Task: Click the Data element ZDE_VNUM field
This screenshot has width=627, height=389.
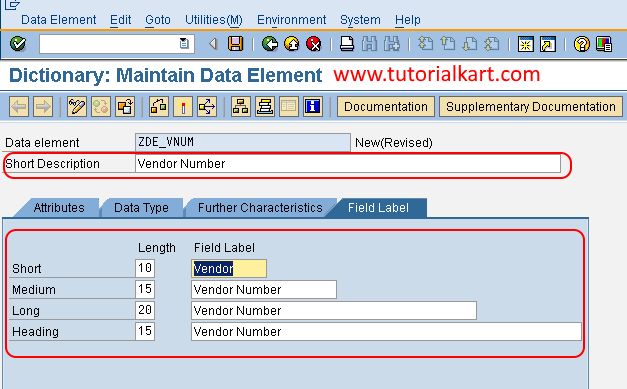Action: [x=243, y=142]
